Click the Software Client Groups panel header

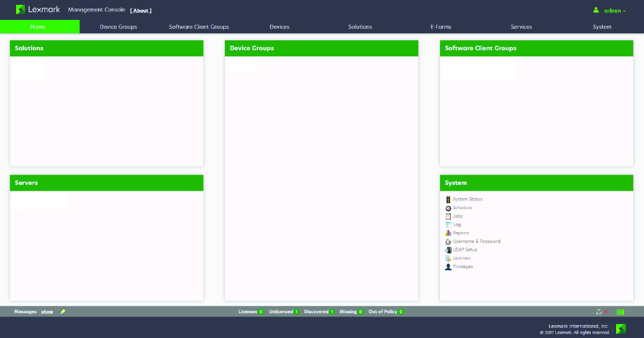[x=537, y=48]
